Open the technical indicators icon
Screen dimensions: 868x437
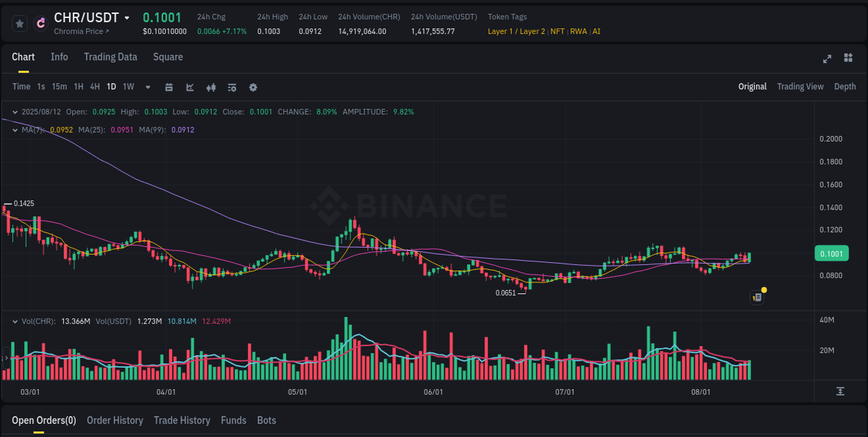(231, 87)
